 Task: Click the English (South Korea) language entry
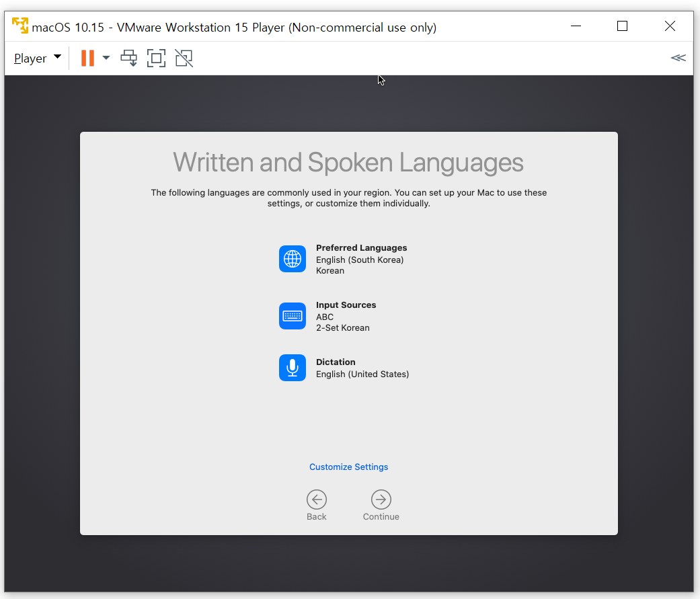coord(360,260)
